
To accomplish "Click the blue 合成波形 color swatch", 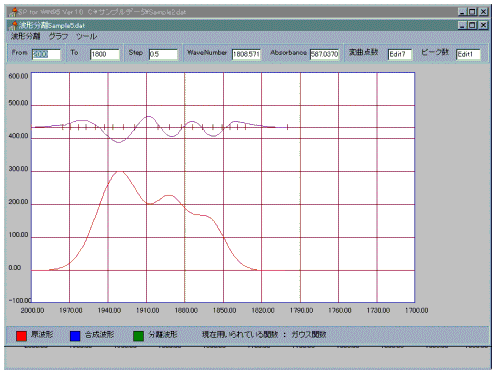I will click(x=75, y=336).
